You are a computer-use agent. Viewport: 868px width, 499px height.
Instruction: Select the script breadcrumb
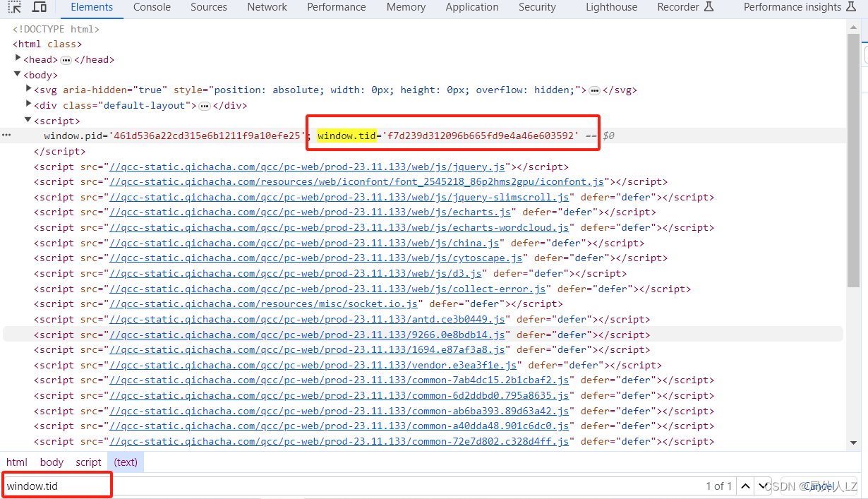click(x=89, y=462)
